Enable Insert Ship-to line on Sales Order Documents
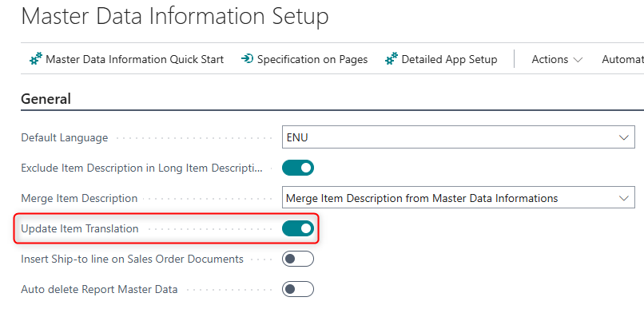Image resolution: width=644 pixels, height=309 pixels. click(x=298, y=259)
